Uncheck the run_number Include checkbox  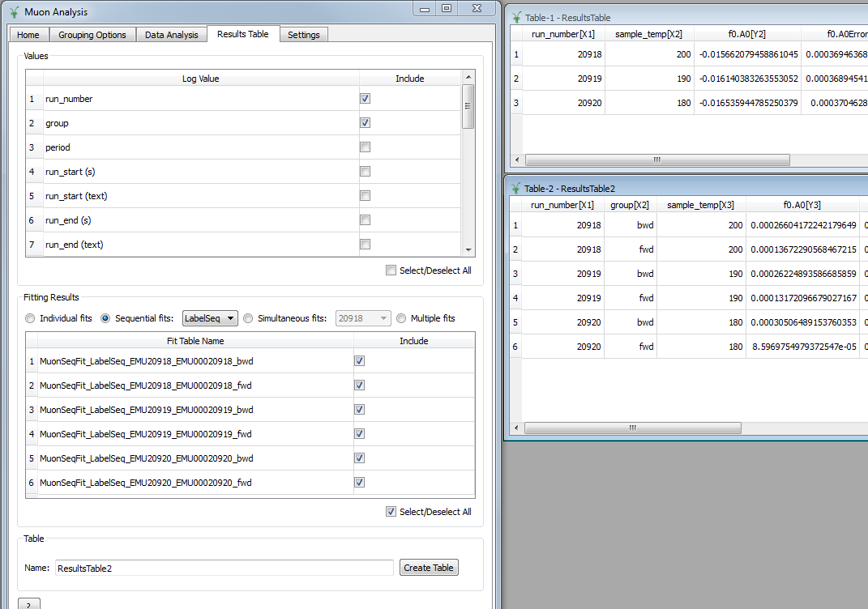tap(365, 98)
